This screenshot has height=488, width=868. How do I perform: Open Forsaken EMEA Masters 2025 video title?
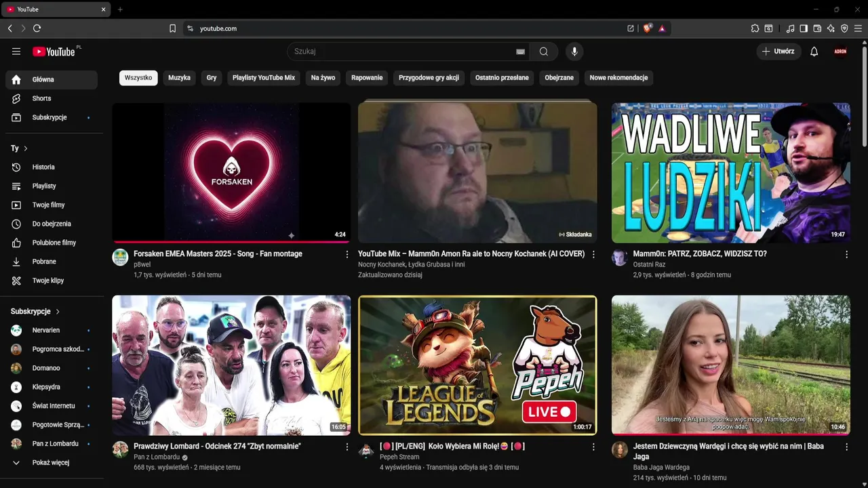(x=218, y=254)
